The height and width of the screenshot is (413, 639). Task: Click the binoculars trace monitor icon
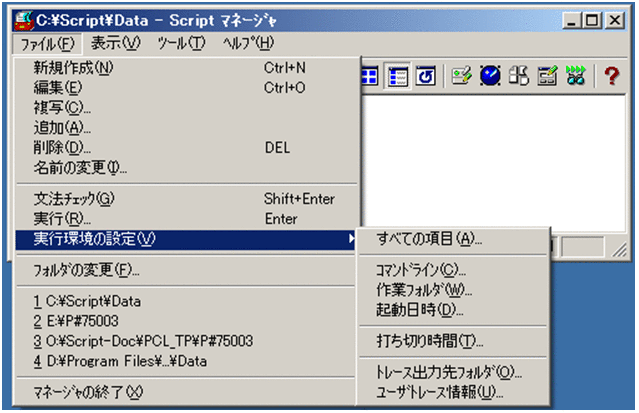(575, 76)
